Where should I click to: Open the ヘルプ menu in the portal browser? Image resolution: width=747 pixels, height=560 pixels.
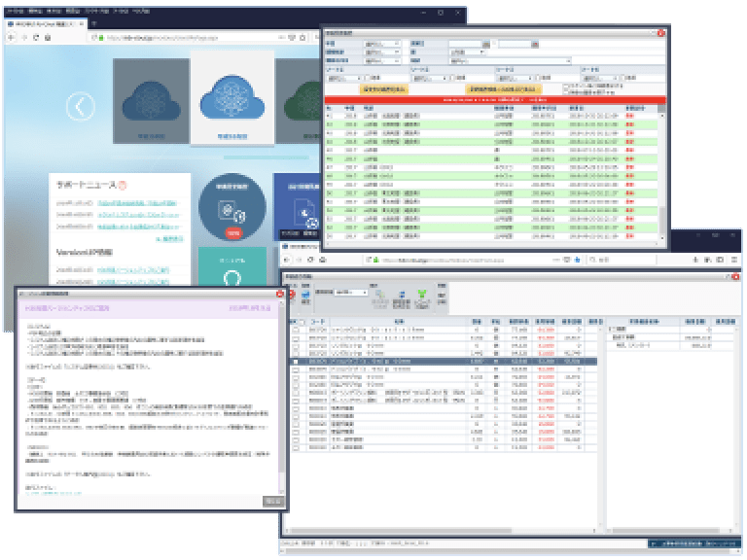[x=141, y=11]
